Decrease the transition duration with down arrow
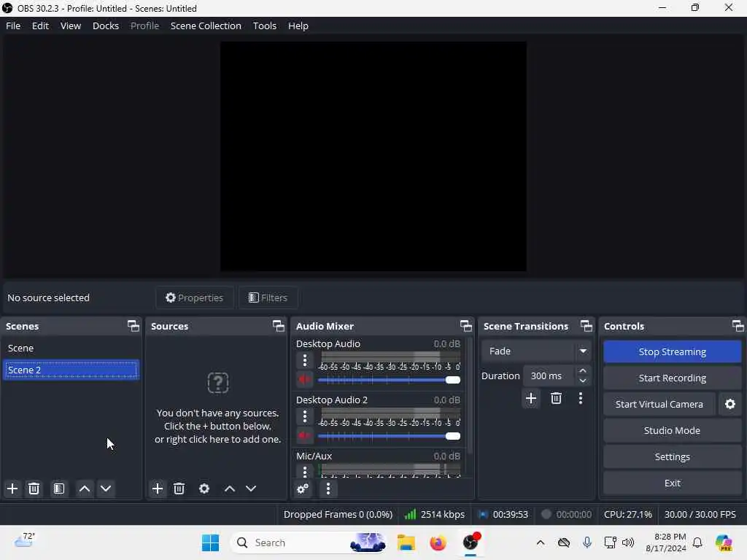The image size is (747, 560). point(583,381)
